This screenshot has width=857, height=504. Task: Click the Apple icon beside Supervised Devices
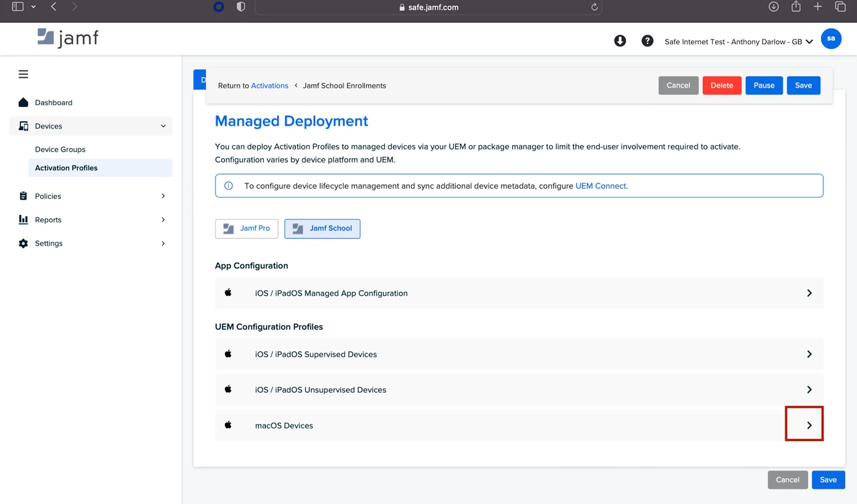click(228, 353)
